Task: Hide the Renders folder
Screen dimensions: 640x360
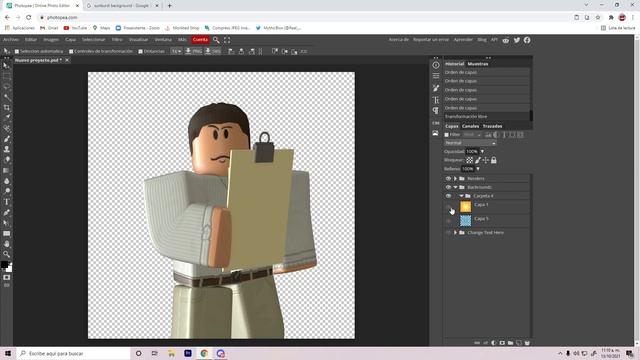Action: [x=448, y=178]
